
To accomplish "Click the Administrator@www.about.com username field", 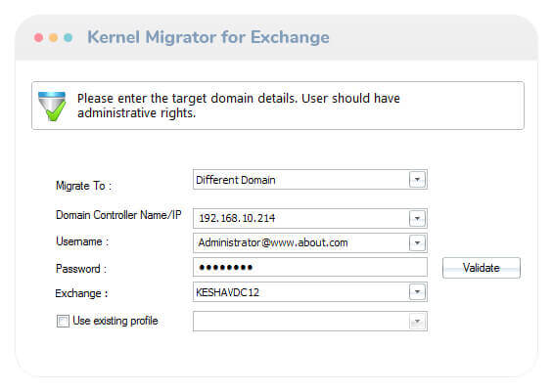I will tap(310, 242).
